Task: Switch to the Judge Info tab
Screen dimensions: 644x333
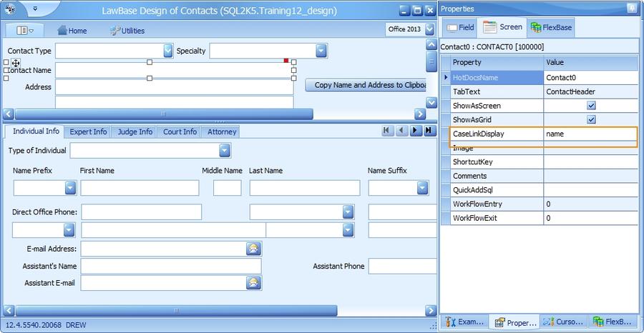Action: [x=135, y=131]
